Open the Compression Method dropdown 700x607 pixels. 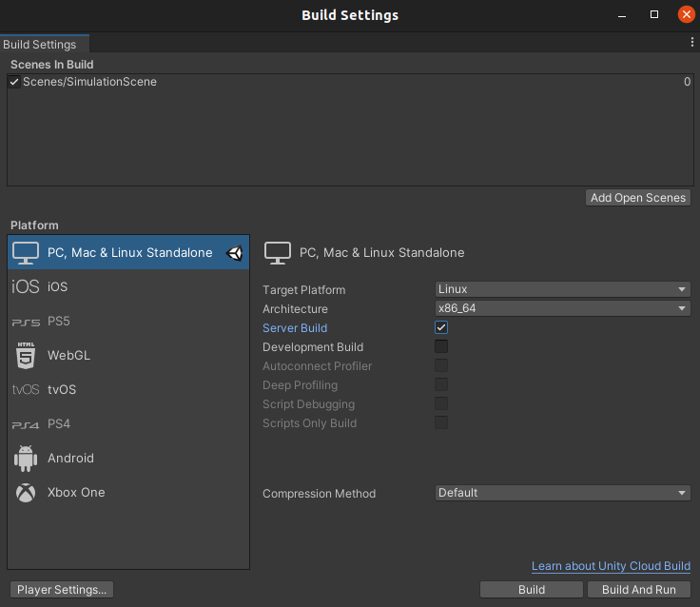click(562, 493)
